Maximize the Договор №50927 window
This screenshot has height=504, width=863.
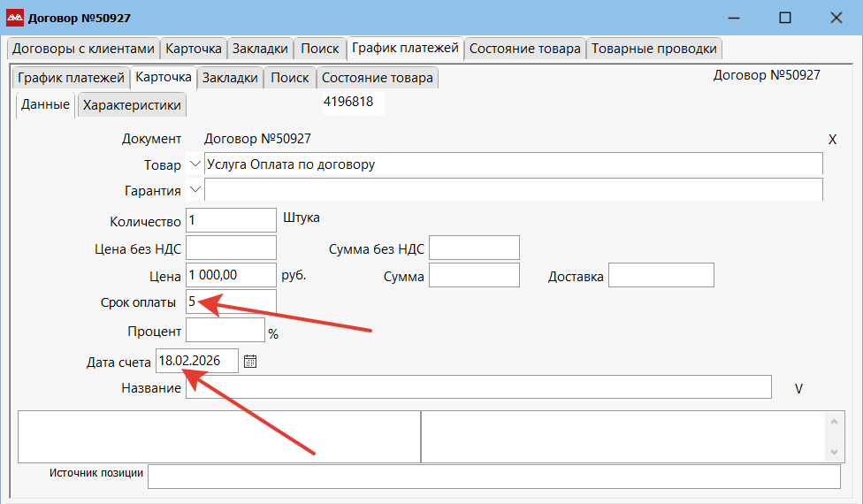pos(784,18)
